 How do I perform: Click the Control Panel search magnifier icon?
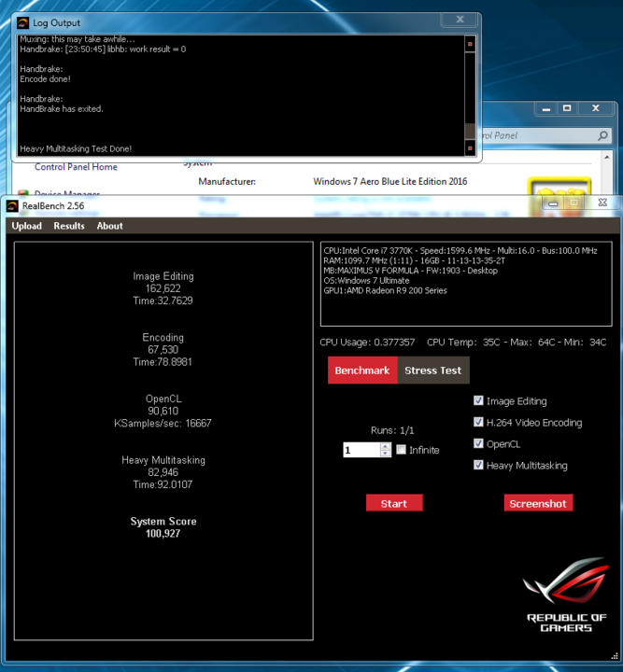(602, 136)
